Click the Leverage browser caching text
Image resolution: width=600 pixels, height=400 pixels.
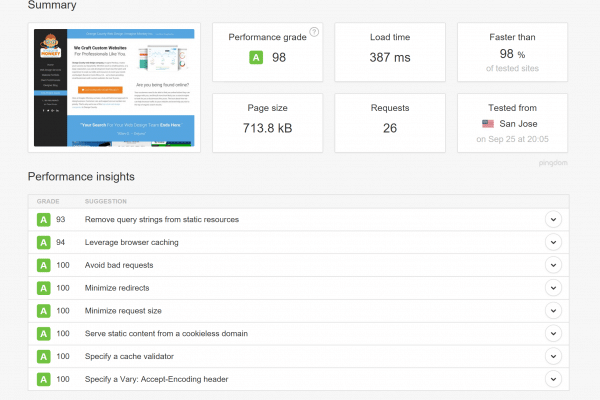click(132, 242)
